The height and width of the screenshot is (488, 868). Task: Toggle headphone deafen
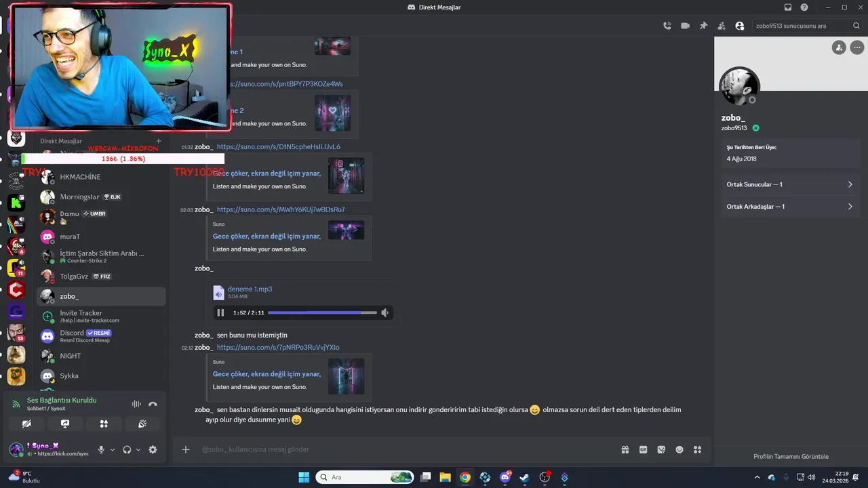[x=127, y=449]
